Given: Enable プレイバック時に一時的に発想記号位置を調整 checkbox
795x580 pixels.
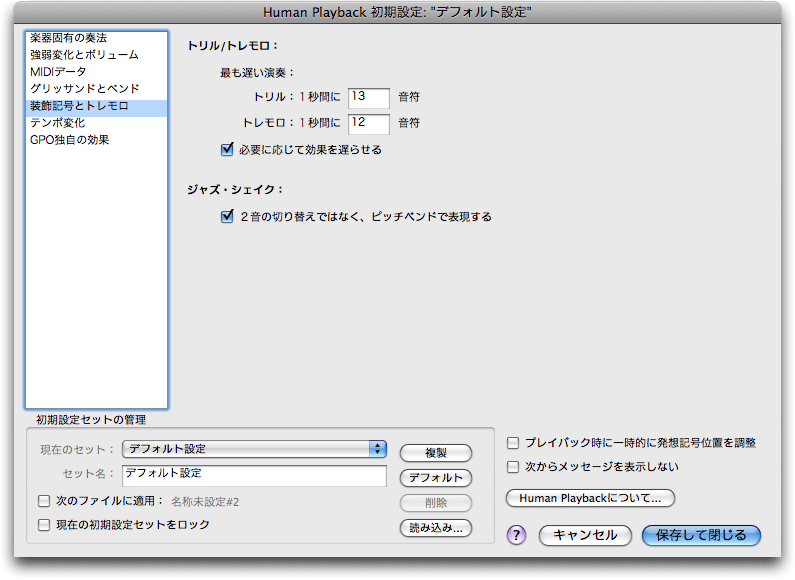Looking at the screenshot, I should (x=513, y=443).
